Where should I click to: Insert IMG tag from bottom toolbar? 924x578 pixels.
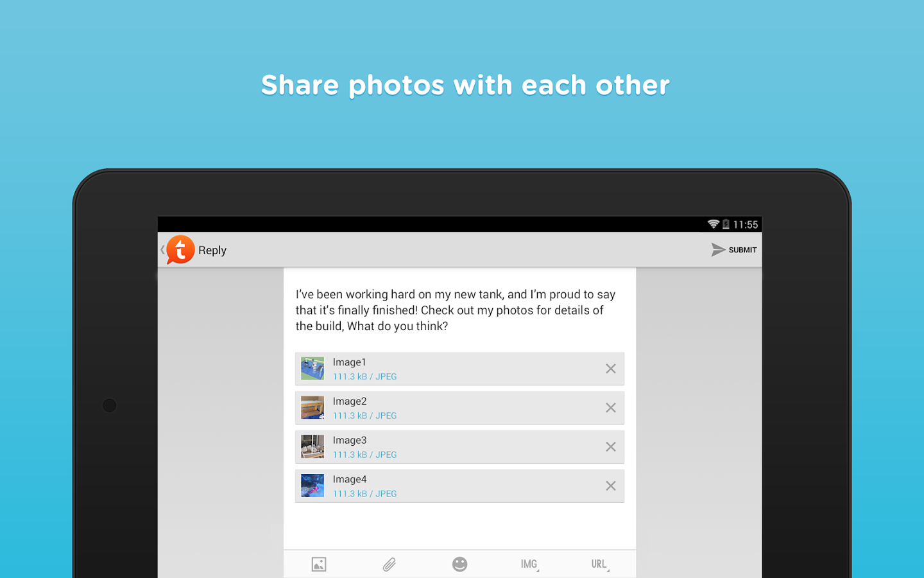coord(529,564)
